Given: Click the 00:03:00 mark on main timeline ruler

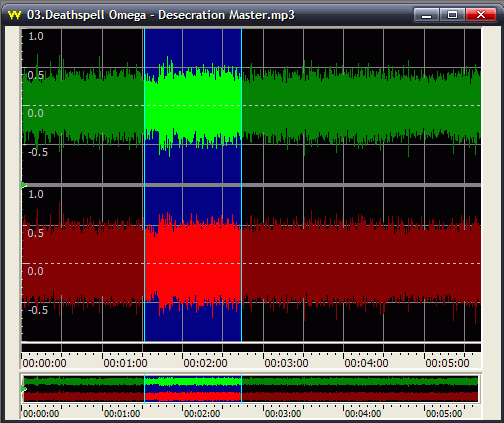Looking at the screenshot, I should click(286, 363).
